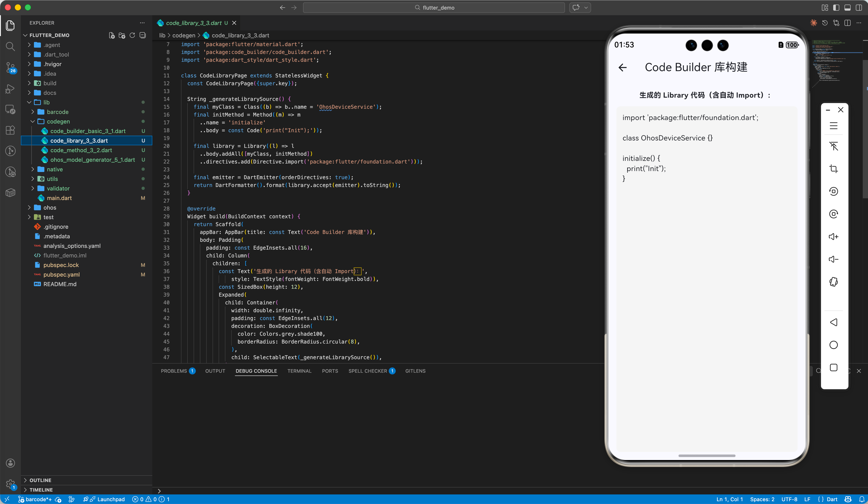This screenshot has height=504, width=868.
Task: Toggle the bottom panel layout icon
Action: pyautogui.click(x=847, y=8)
